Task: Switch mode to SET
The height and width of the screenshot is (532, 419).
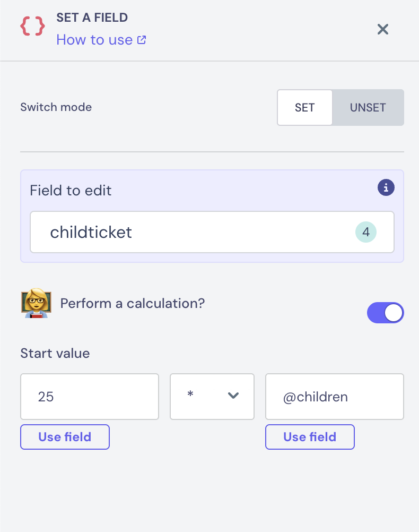Action: click(x=304, y=107)
